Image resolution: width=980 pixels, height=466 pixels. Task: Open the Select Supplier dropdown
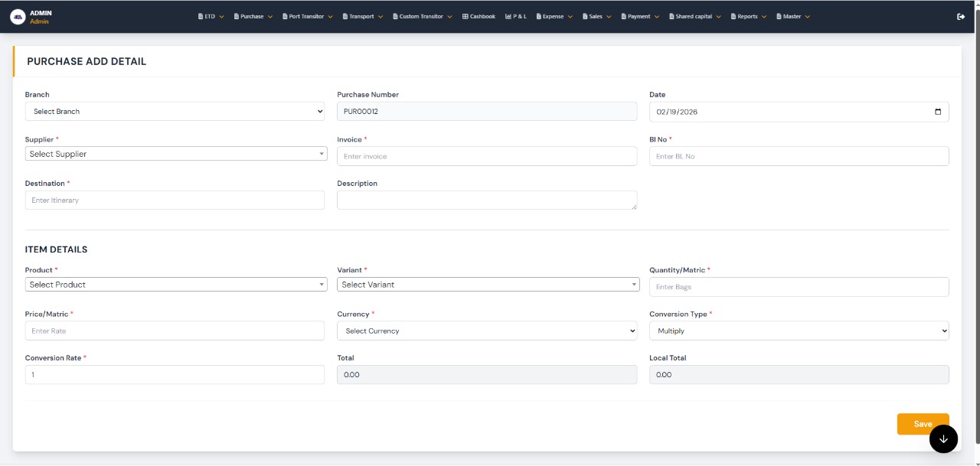(175, 154)
